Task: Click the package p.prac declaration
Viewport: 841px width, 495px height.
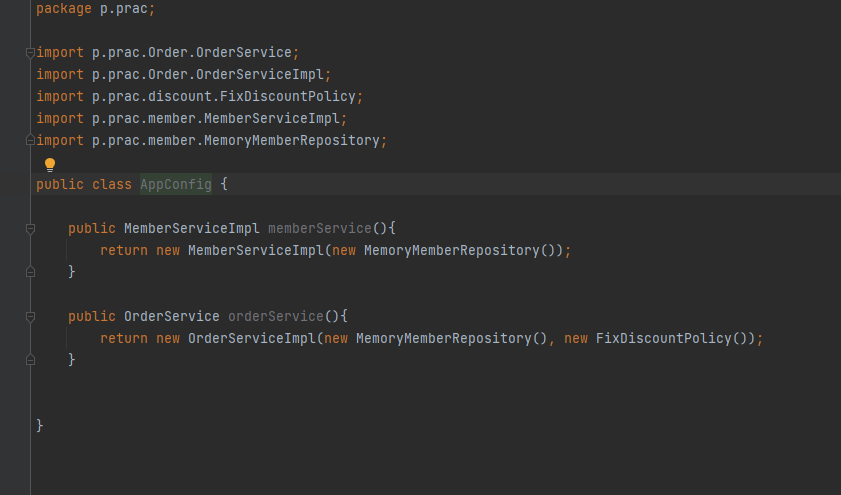Action: click(95, 9)
